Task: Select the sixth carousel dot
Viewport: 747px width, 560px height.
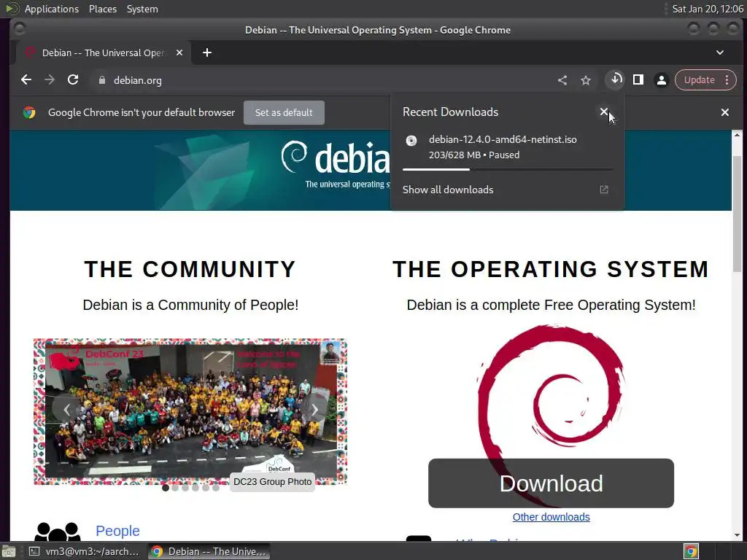Action: [x=216, y=488]
